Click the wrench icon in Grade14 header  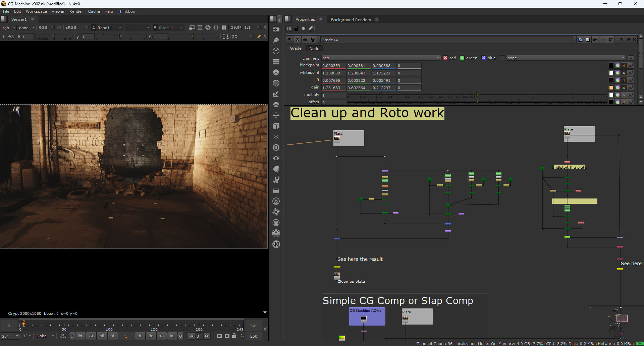click(313, 40)
